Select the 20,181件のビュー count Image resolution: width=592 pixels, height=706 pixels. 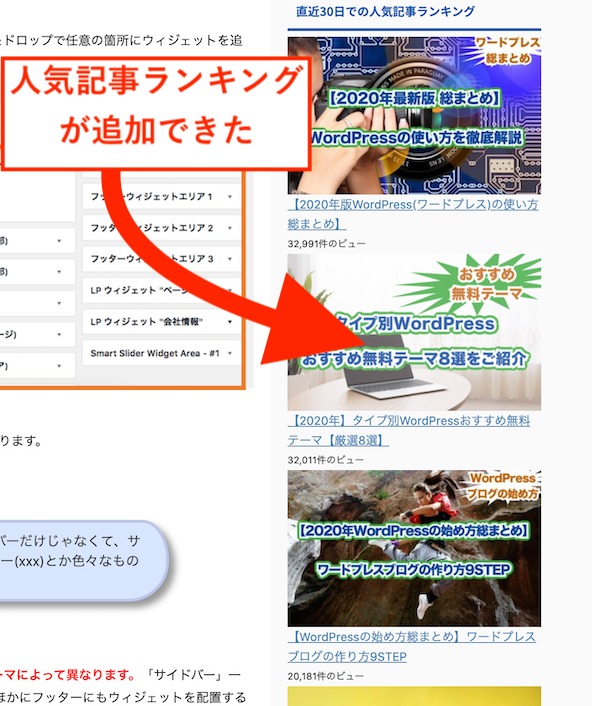(x=326, y=676)
